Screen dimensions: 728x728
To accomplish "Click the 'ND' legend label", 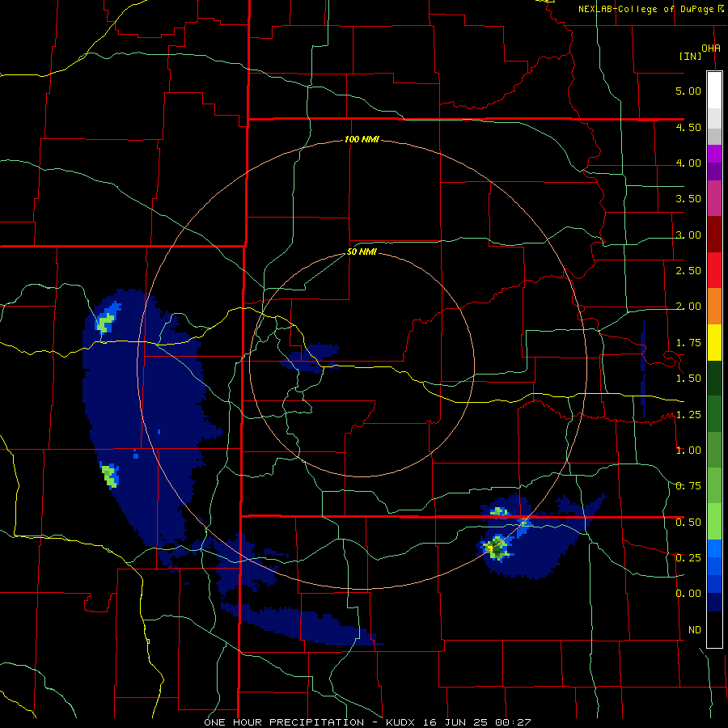I will pyautogui.click(x=695, y=630).
